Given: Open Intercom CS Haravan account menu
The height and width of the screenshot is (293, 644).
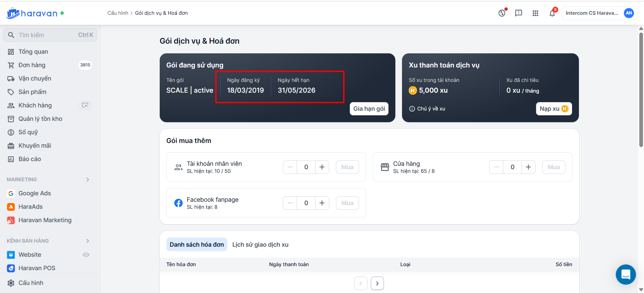Looking at the screenshot, I should coord(599,13).
